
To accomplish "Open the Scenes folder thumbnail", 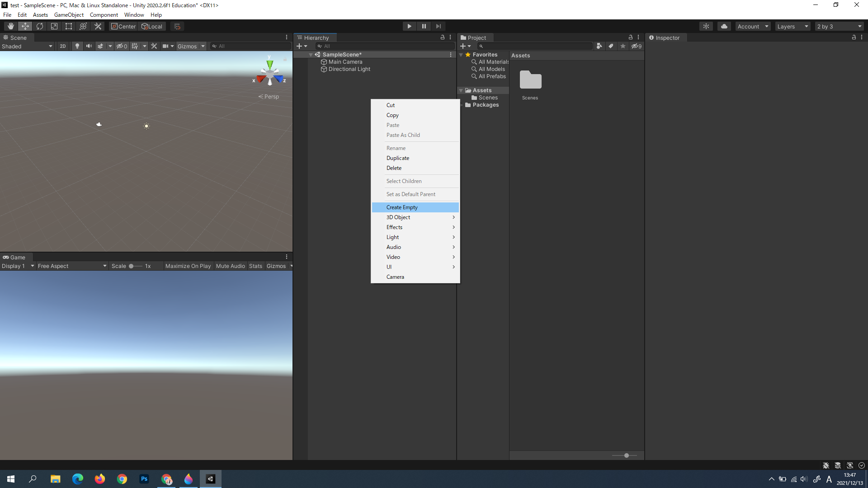I will pyautogui.click(x=530, y=80).
